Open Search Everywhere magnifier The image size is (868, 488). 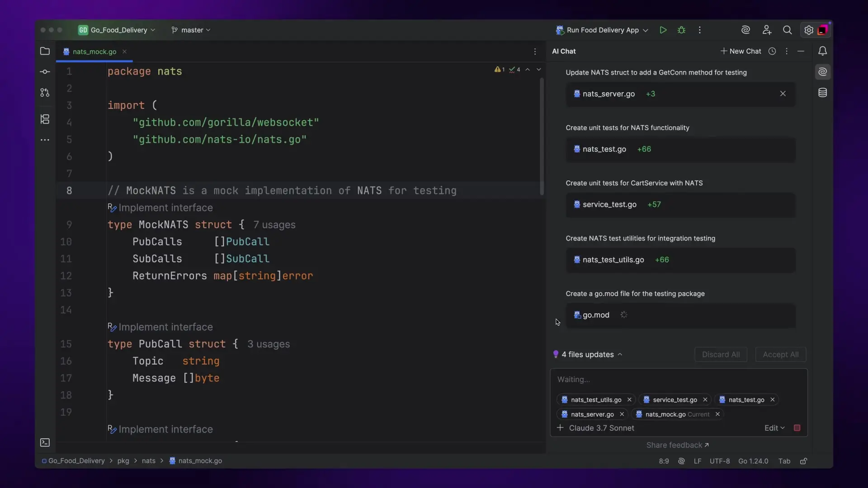(x=787, y=30)
